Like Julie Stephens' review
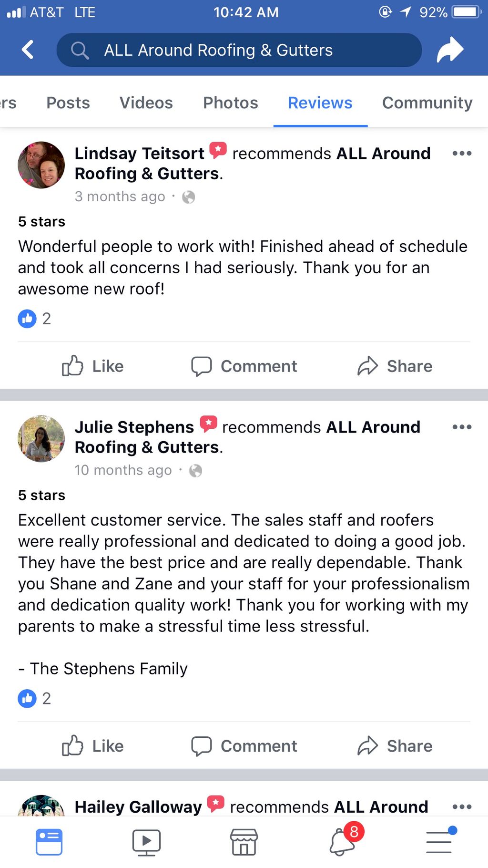Image resolution: width=488 pixels, height=868 pixels. [x=93, y=746]
